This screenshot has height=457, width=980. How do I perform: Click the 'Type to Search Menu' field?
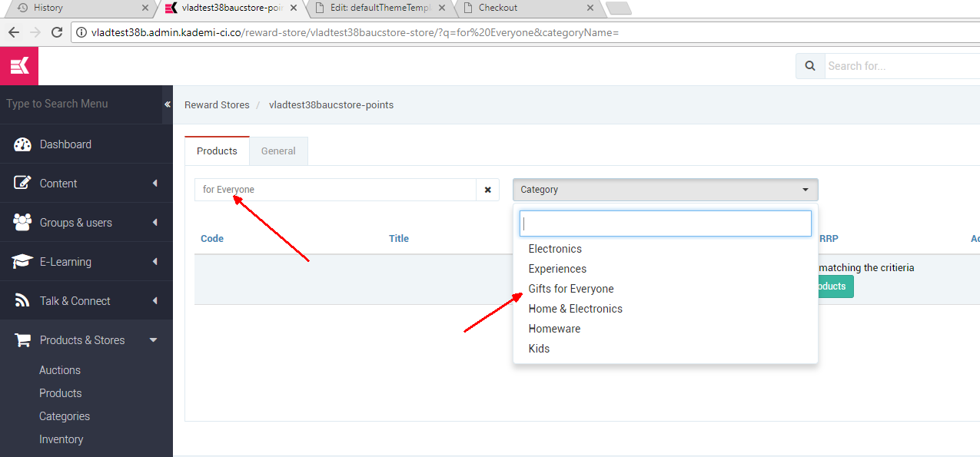point(81,104)
